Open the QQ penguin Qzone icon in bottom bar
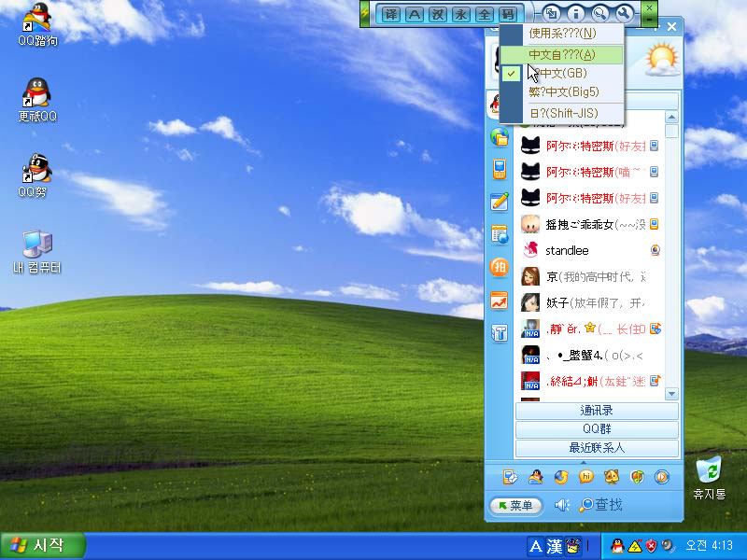The height and width of the screenshot is (560, 747). pos(536,477)
